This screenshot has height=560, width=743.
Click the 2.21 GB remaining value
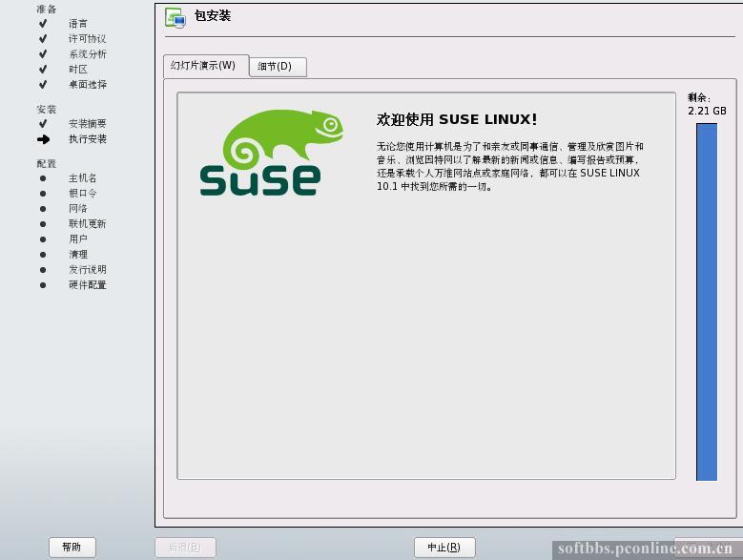(x=707, y=111)
